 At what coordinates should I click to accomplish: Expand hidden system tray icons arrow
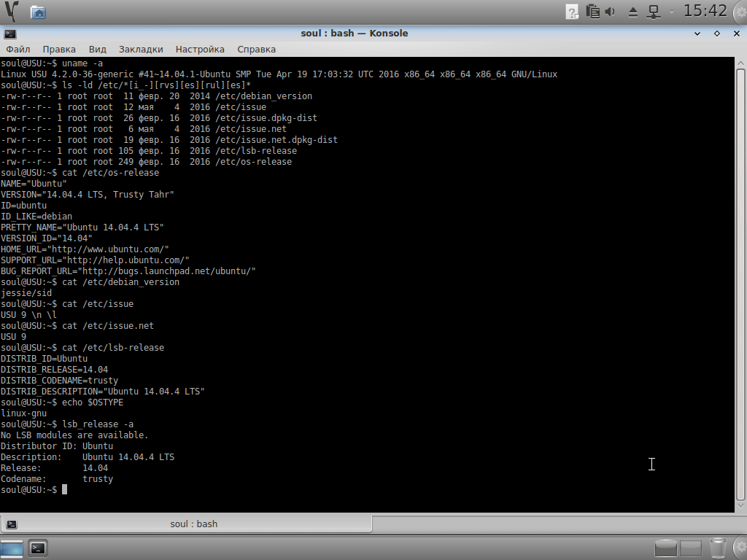672,12
